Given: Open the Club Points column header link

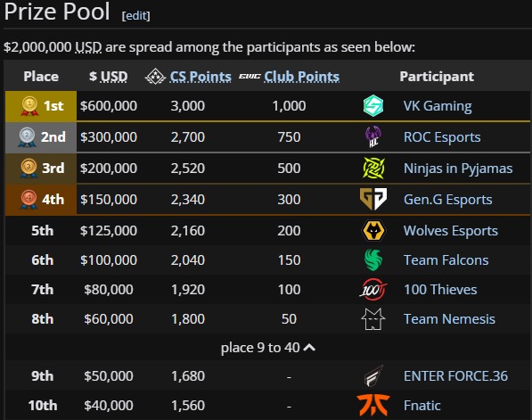Looking at the screenshot, I should (301, 77).
